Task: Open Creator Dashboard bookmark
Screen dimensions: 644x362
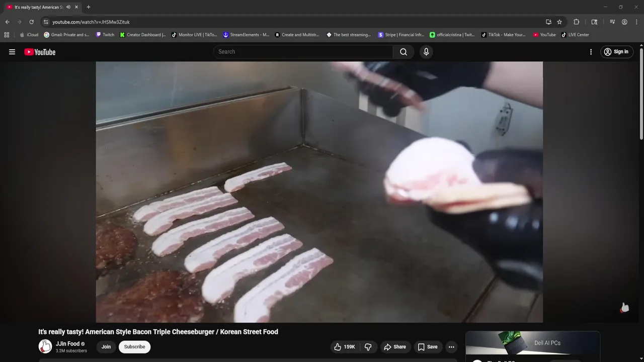Action: click(x=143, y=35)
